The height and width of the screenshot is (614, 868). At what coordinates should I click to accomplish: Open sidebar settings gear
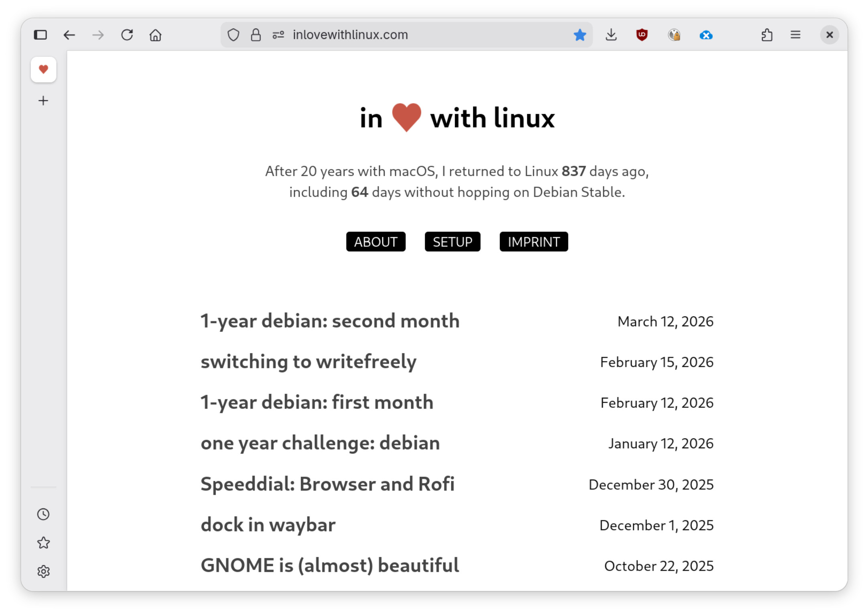pos(43,571)
